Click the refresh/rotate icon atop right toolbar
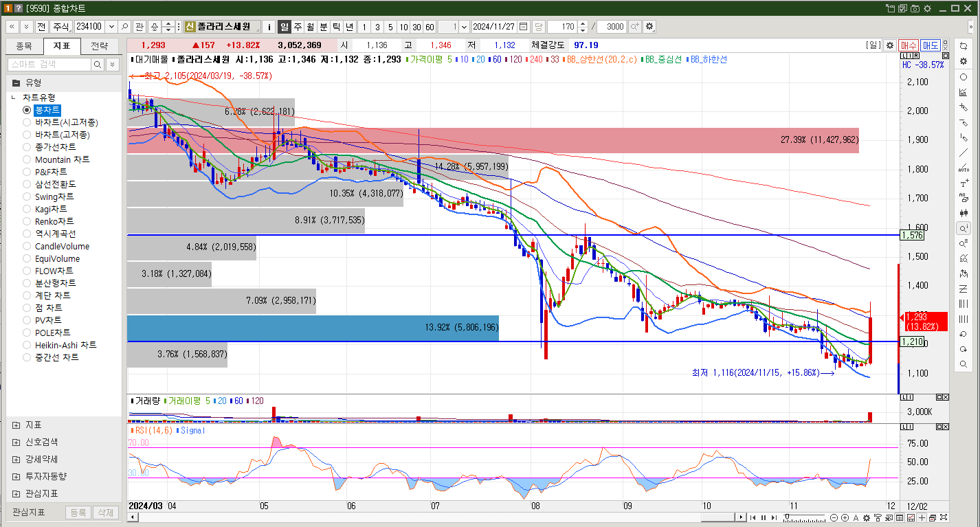 tap(964, 46)
